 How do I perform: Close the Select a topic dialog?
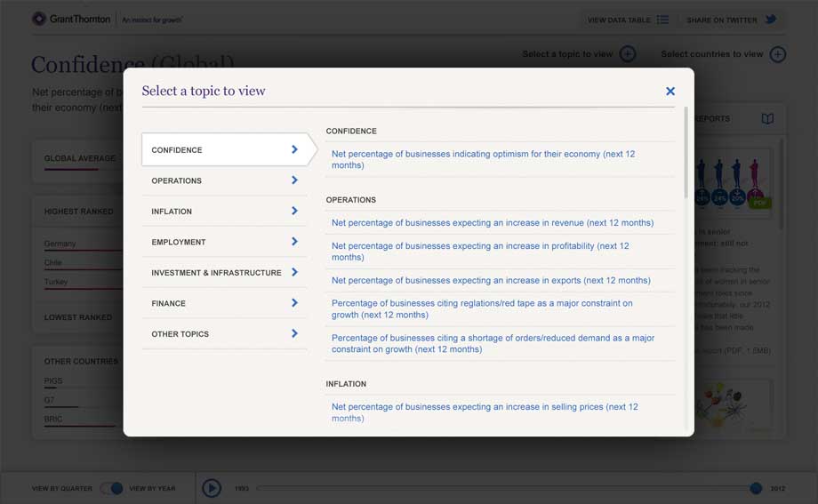point(670,91)
